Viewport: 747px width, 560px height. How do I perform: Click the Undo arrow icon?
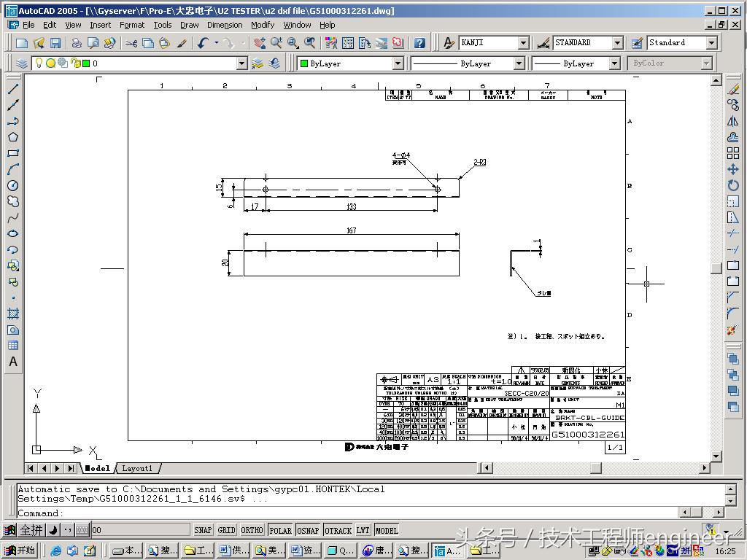pos(203,43)
